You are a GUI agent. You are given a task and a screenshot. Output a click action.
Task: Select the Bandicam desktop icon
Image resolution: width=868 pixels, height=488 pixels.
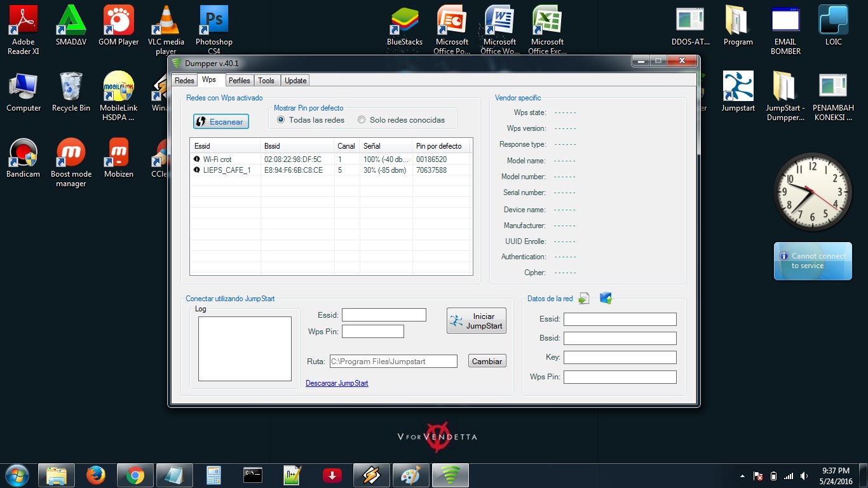point(24,158)
